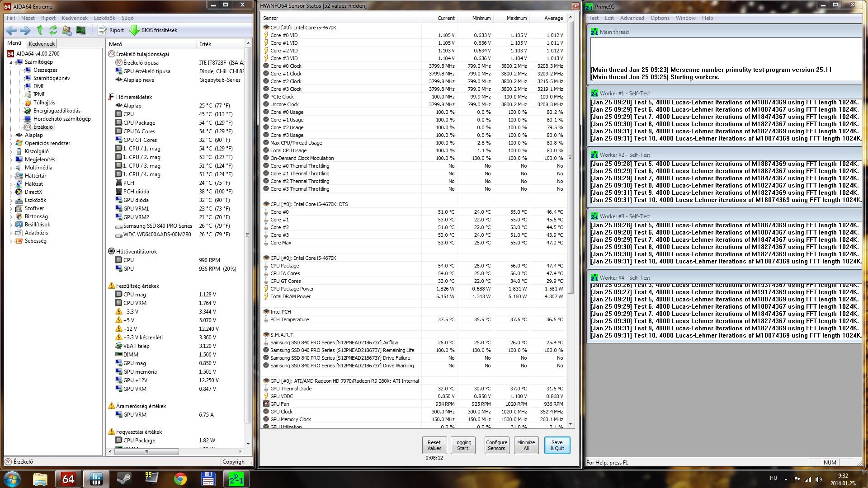Click the Szoftver tree icon
Viewport: 868px width, 488px height.
point(19,208)
